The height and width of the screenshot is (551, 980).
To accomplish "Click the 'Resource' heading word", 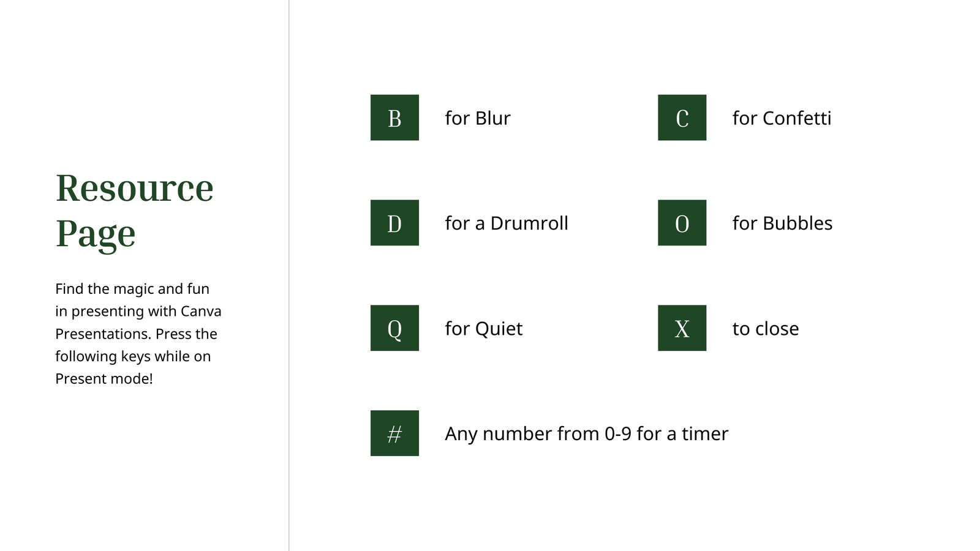I will tap(135, 188).
